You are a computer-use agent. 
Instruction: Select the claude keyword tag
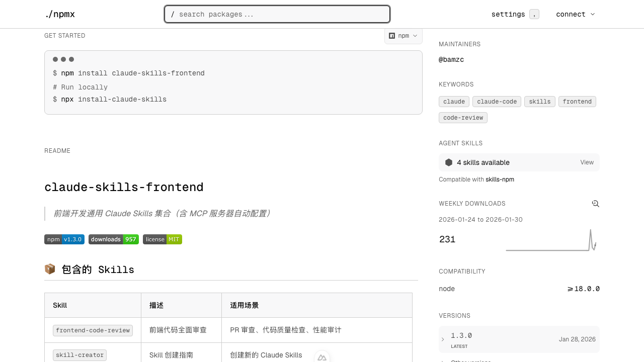[454, 102]
